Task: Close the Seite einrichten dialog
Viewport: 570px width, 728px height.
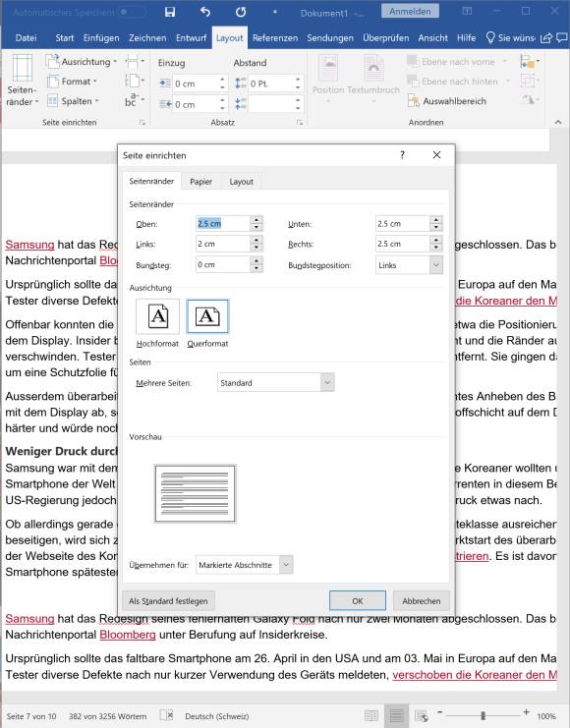Action: [x=436, y=154]
